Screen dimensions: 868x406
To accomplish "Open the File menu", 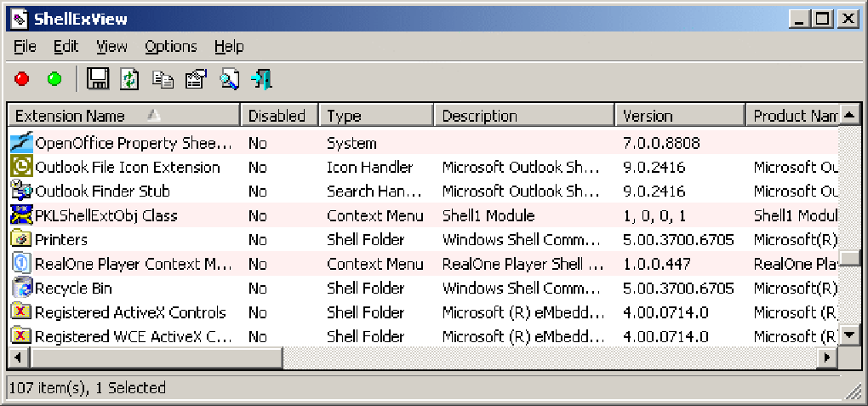I will 26,47.
